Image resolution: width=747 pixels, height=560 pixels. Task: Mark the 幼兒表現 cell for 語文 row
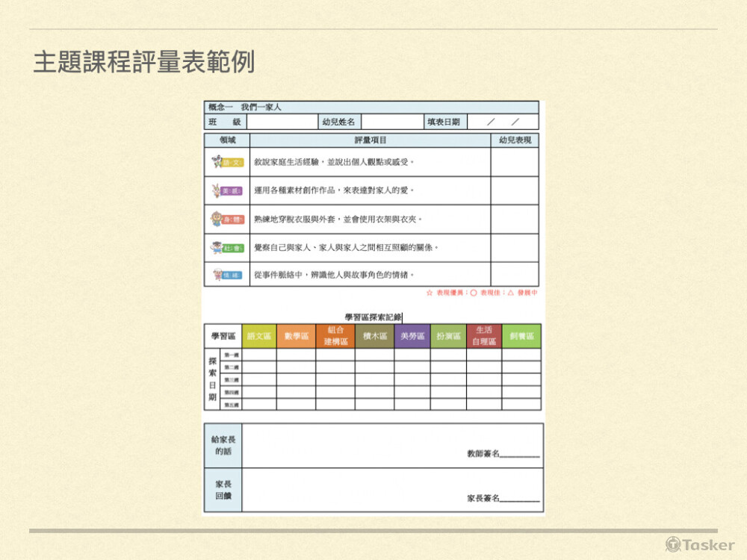pos(514,161)
